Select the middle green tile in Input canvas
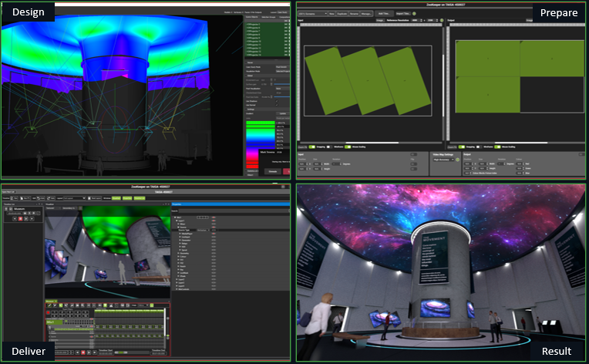The width and height of the screenshot is (589, 364). pos(368,80)
